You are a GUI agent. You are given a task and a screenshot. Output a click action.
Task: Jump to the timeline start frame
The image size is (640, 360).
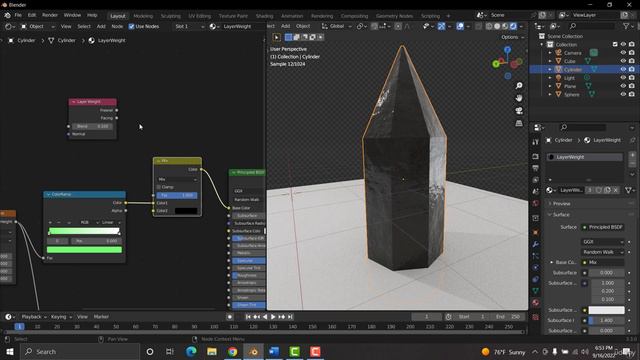coord(248,316)
